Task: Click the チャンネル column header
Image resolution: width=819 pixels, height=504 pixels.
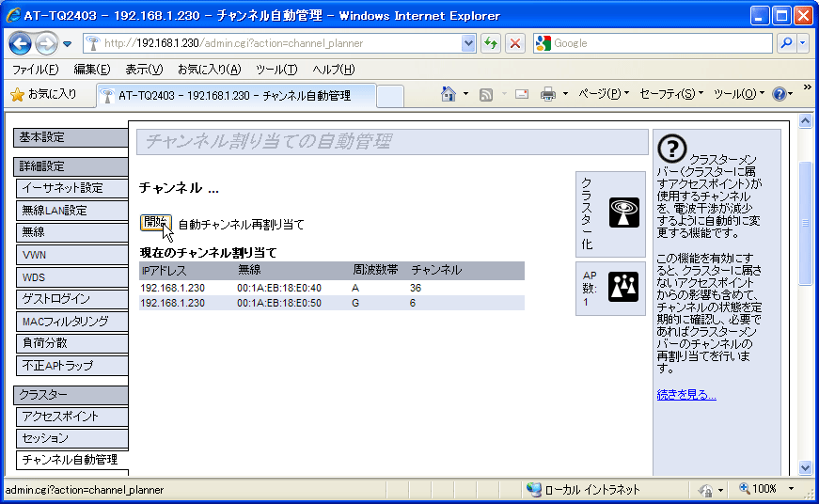Action: pos(436,270)
